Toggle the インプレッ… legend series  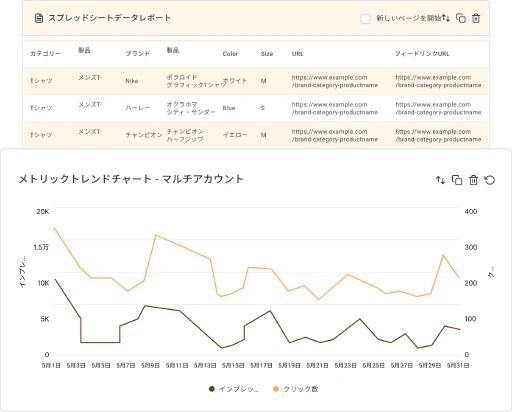tap(234, 389)
